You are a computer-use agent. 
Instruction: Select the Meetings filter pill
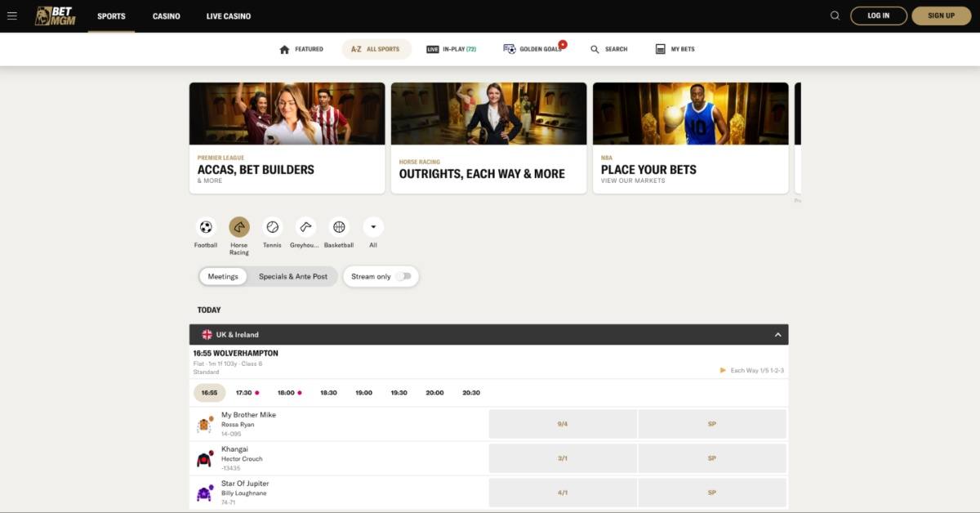[222, 276]
